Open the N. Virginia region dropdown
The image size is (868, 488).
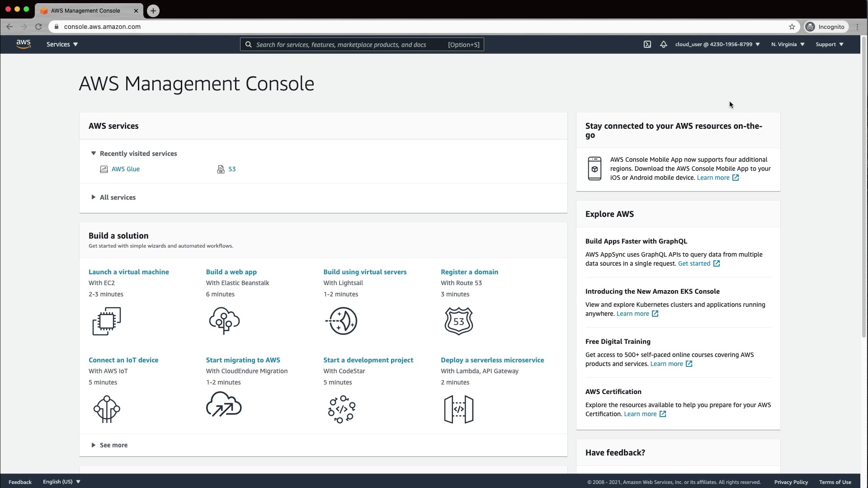click(788, 44)
